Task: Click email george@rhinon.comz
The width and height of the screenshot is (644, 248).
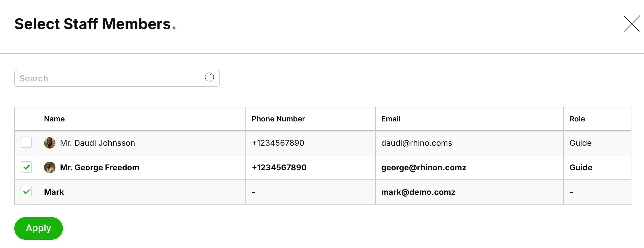Action: tap(423, 167)
